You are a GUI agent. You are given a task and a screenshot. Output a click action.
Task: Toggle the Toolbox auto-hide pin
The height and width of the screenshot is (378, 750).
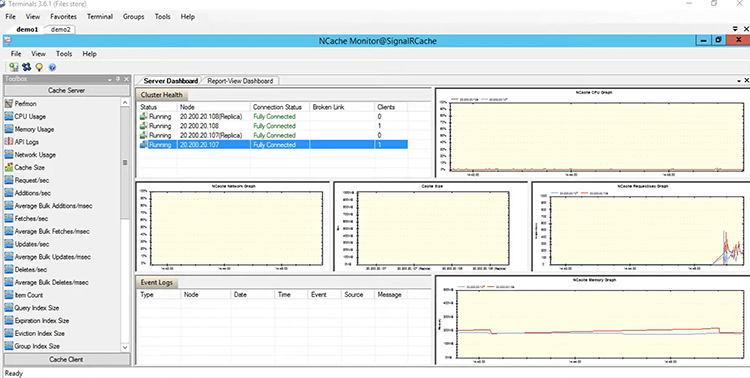[118, 79]
